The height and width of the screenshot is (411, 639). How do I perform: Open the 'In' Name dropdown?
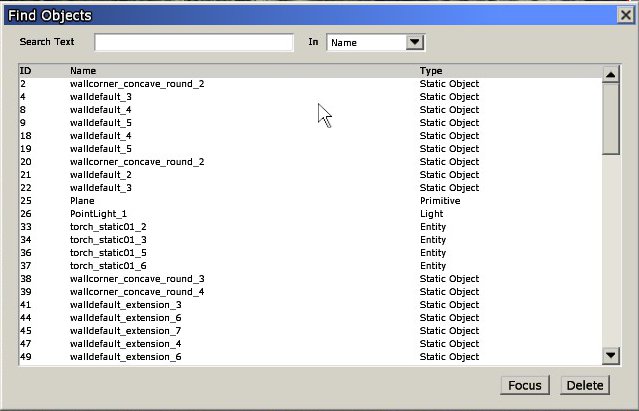(x=415, y=42)
